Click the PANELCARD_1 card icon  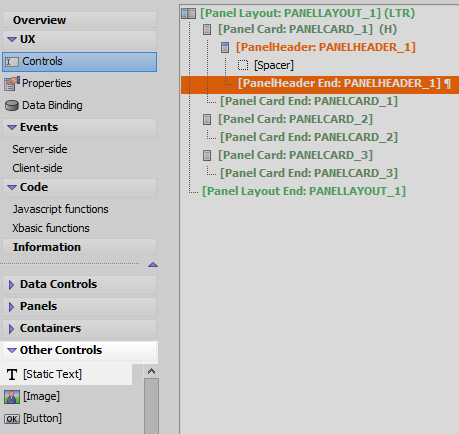(207, 30)
